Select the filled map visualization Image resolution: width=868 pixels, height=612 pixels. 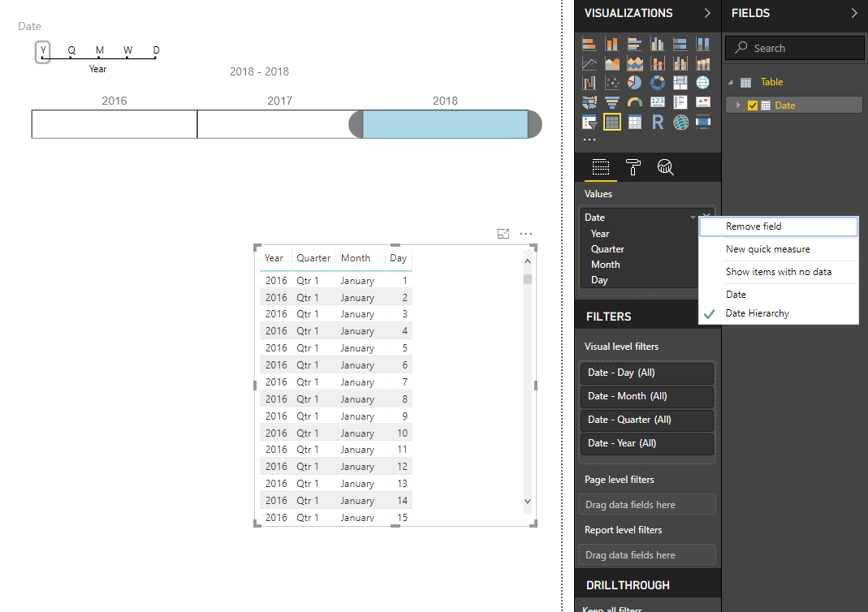click(589, 102)
